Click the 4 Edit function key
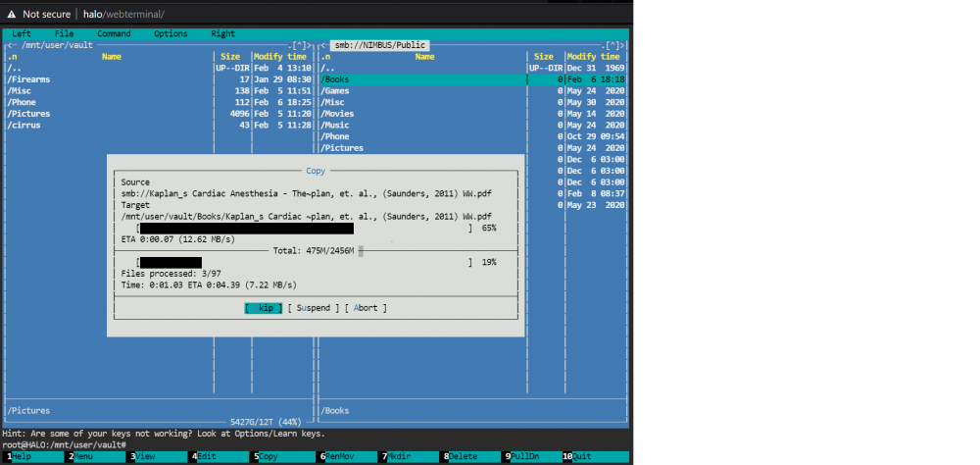980x465 pixels. click(220, 457)
